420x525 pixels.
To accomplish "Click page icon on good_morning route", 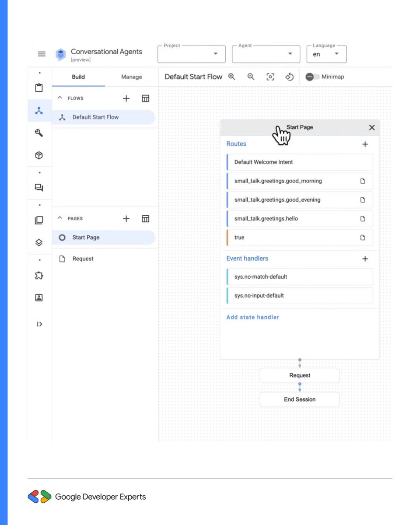I will [x=363, y=181].
